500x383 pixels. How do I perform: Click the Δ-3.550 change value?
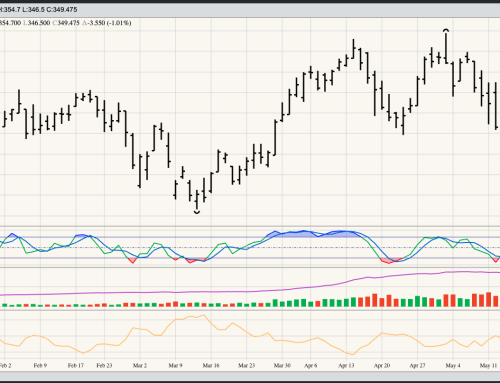pyautogui.click(x=94, y=23)
